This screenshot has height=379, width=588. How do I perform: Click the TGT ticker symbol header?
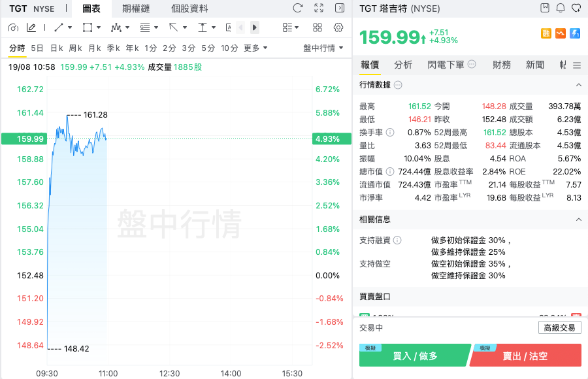point(18,8)
